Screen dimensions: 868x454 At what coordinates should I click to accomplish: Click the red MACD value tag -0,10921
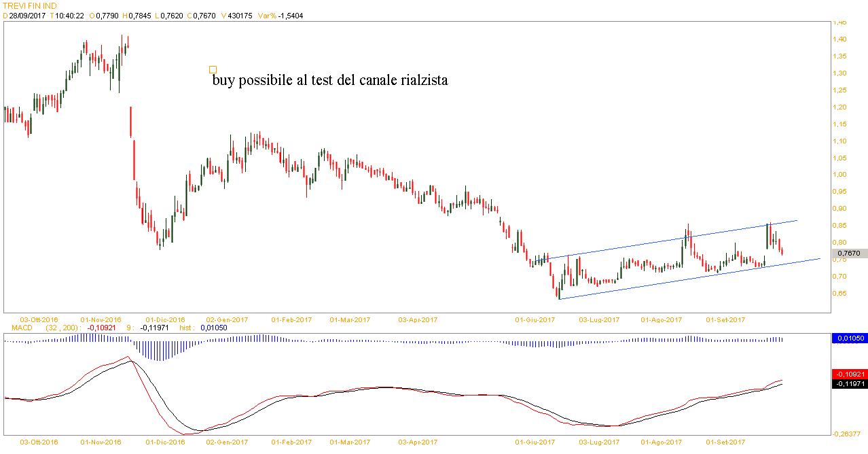(x=848, y=374)
